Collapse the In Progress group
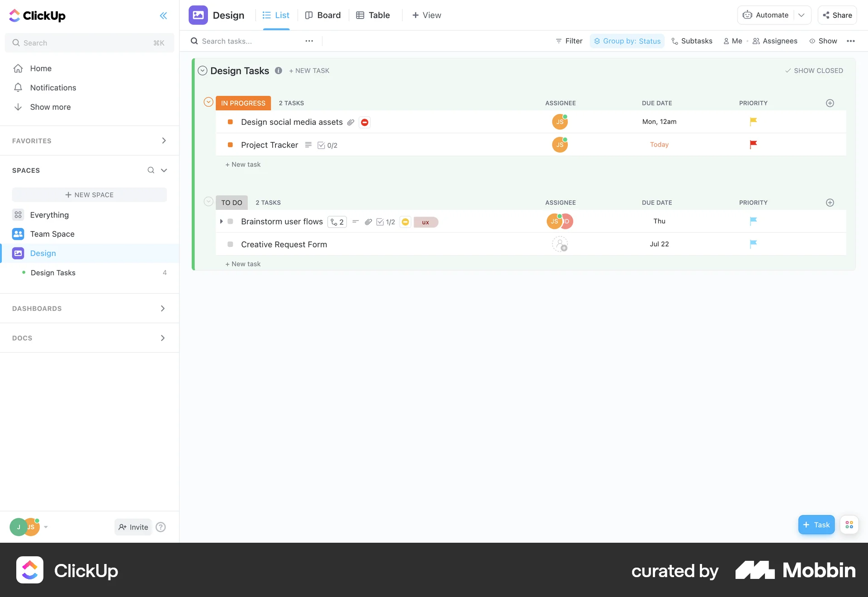 point(208,102)
